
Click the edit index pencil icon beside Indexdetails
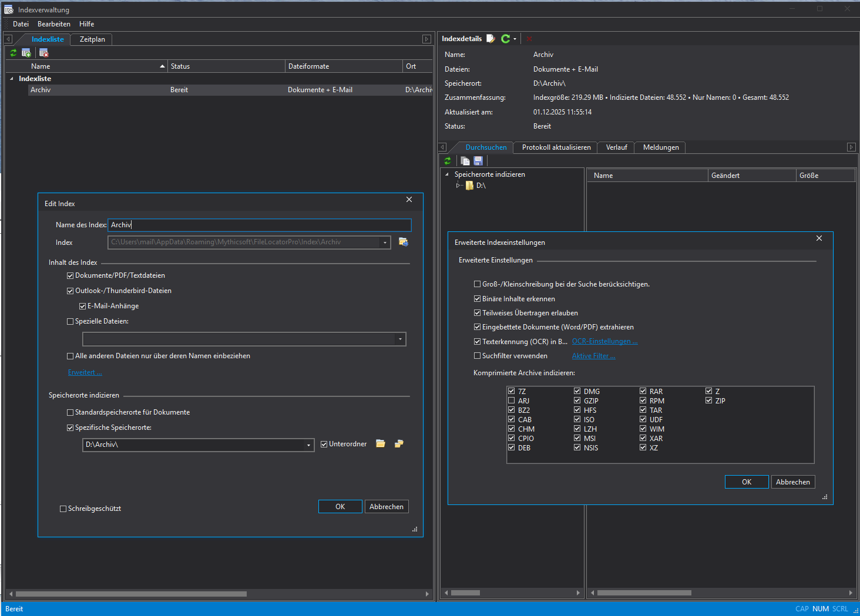tap(491, 39)
